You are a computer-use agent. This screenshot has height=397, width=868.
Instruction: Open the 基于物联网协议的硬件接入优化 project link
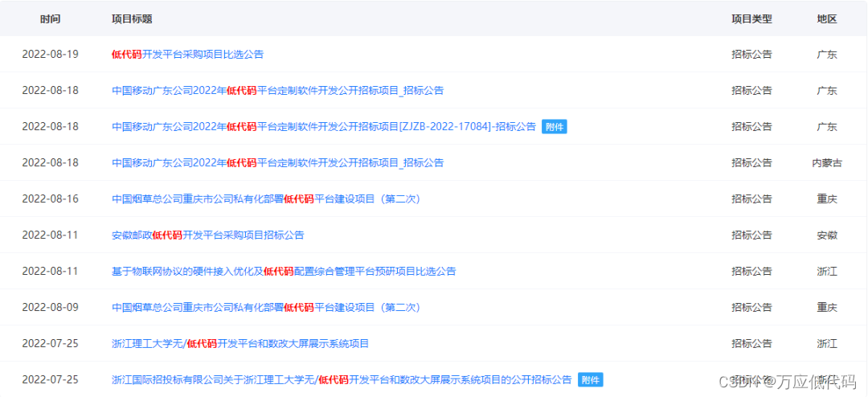tap(284, 272)
